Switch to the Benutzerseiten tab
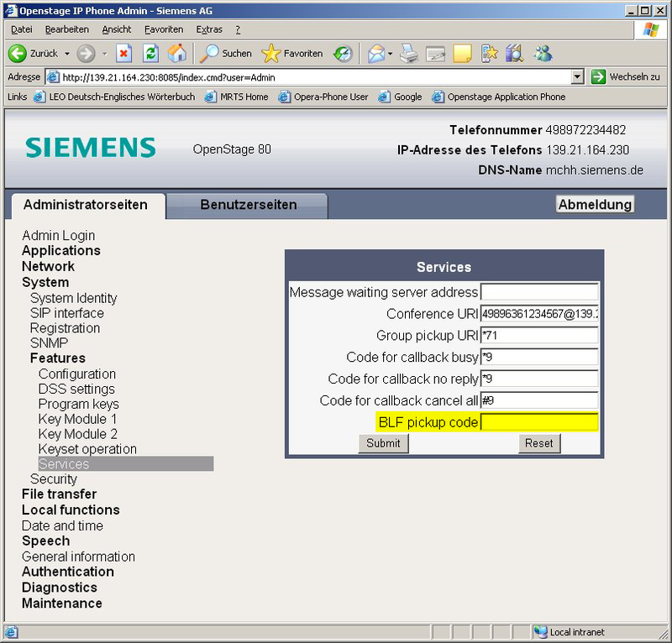Screen dimensions: 672x643 (248, 205)
